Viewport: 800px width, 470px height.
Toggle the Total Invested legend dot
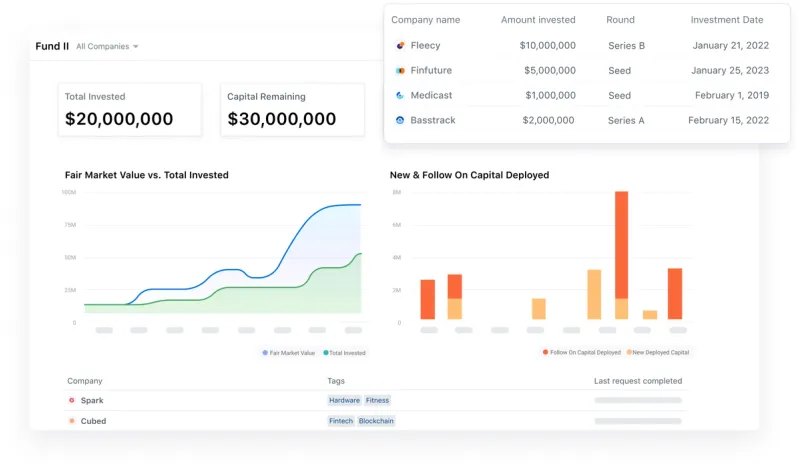click(x=326, y=353)
